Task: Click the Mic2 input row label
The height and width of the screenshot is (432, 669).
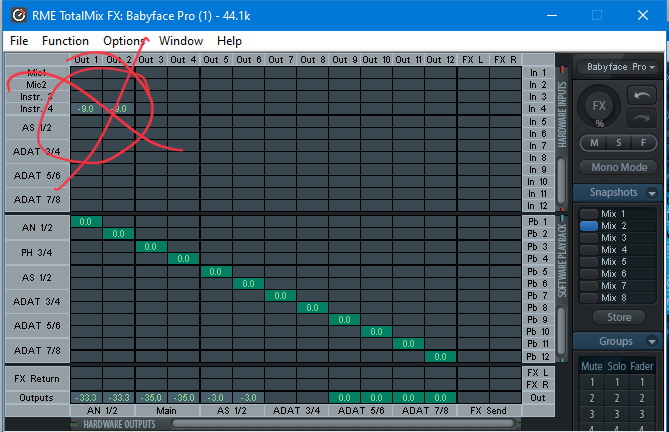Action: click(x=37, y=84)
